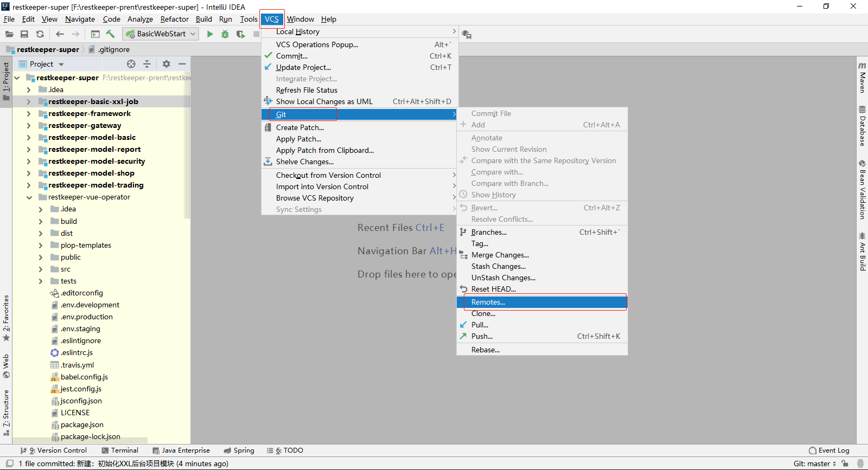Open the Event Log
The image size is (868, 470).
point(829,450)
